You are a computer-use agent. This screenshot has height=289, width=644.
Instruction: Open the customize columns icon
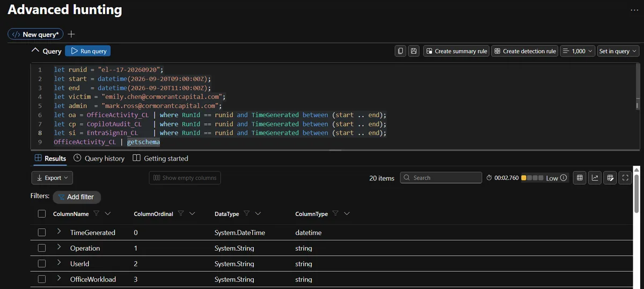click(x=610, y=178)
